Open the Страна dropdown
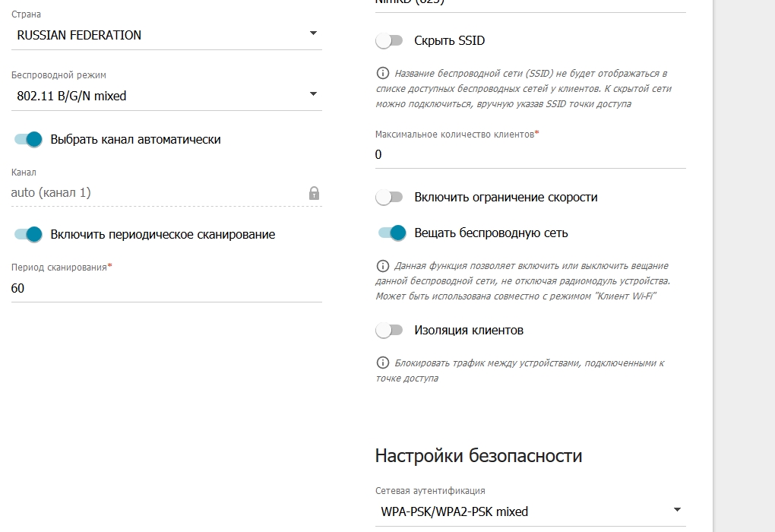The height and width of the screenshot is (532, 775). point(166,35)
